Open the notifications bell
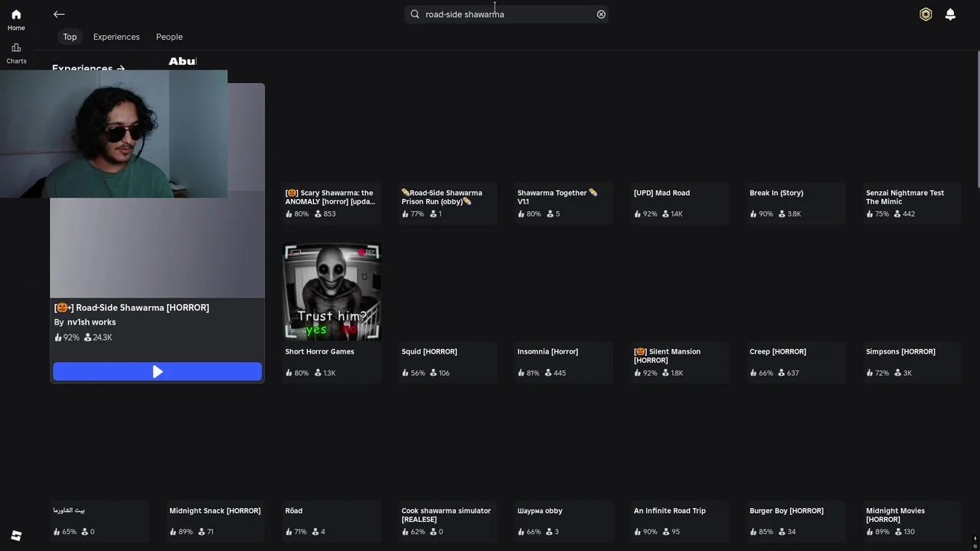 [950, 14]
